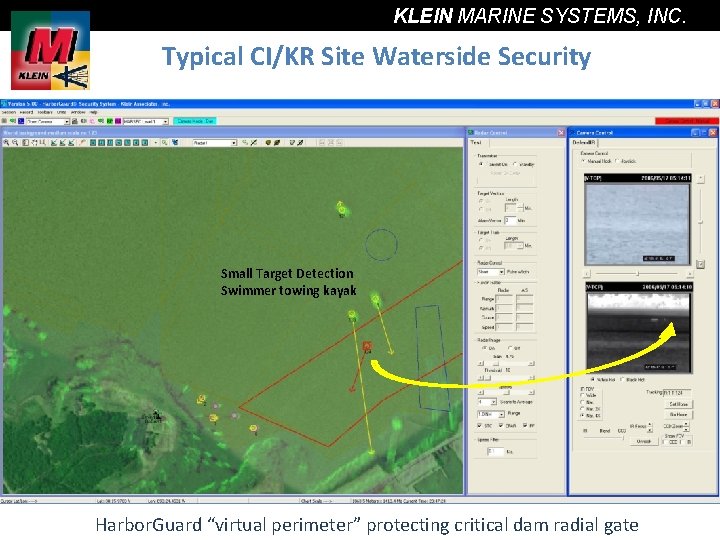Click the Alarm Vector minutes input field
720x540 pixels.
[510, 220]
